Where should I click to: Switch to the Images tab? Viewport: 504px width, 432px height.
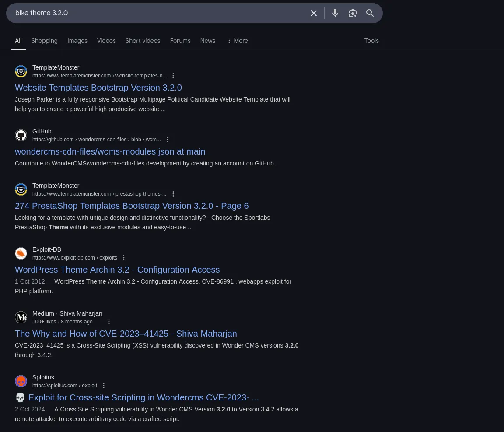click(77, 41)
